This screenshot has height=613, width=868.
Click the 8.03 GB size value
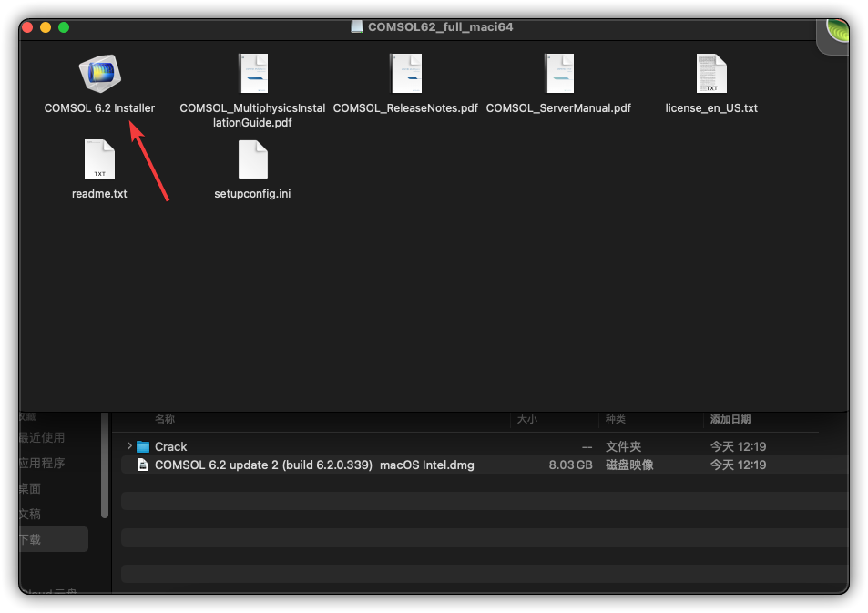pyautogui.click(x=570, y=465)
